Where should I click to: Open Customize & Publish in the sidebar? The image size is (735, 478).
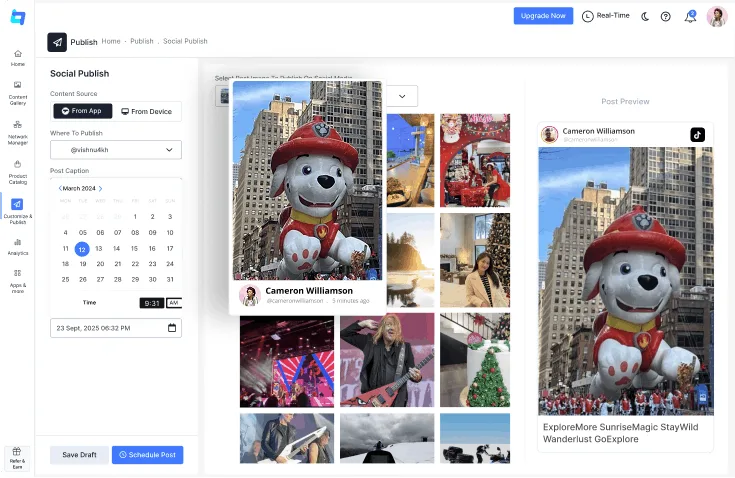click(17, 211)
